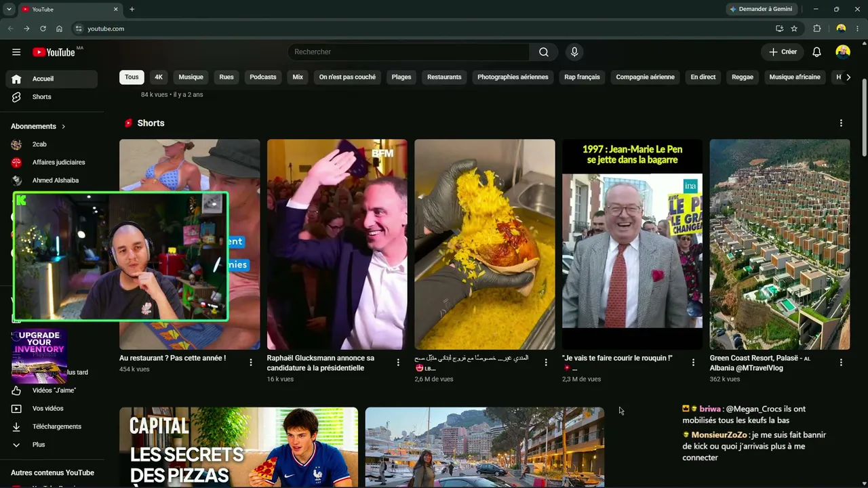
Task: Select the Tous filter chip
Action: coord(132,77)
